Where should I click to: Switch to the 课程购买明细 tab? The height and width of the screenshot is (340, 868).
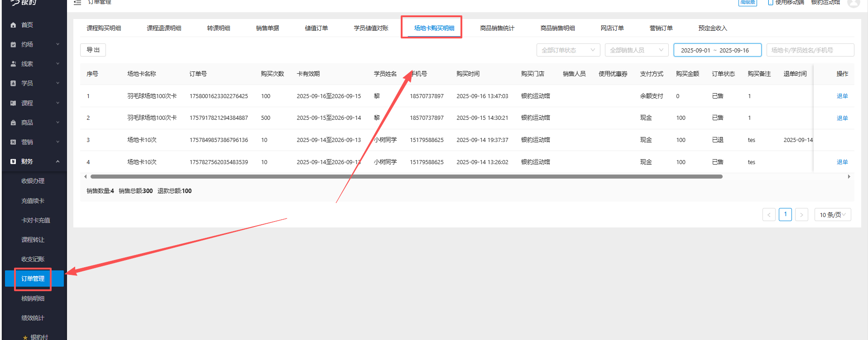pos(104,28)
